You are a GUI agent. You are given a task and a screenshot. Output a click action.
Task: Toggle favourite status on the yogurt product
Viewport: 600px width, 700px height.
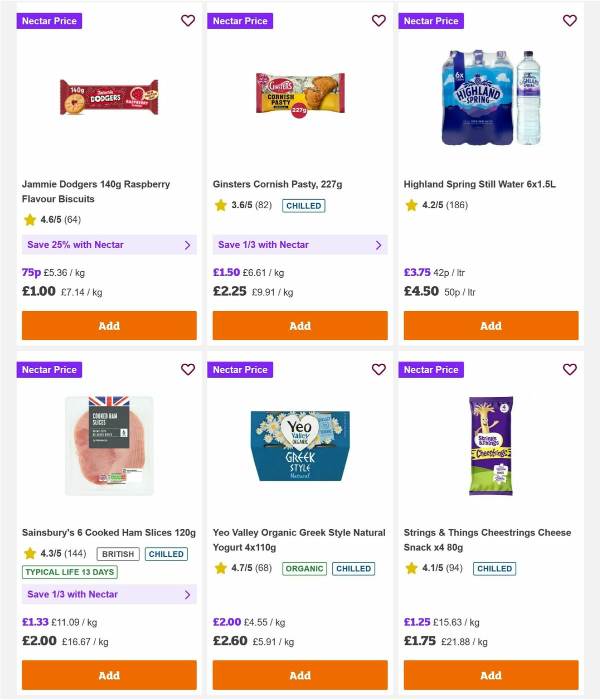click(379, 369)
